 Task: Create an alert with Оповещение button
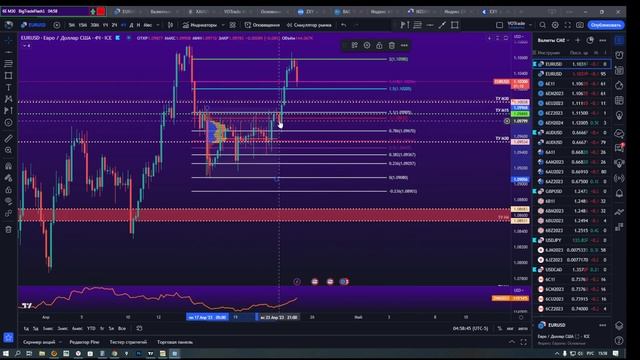262,25
